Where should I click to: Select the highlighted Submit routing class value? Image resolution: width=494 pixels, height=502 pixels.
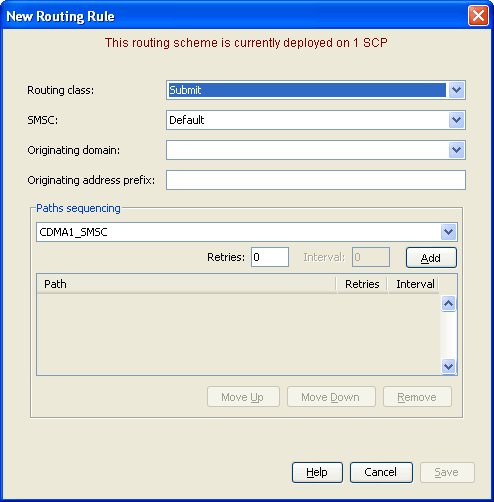307,90
